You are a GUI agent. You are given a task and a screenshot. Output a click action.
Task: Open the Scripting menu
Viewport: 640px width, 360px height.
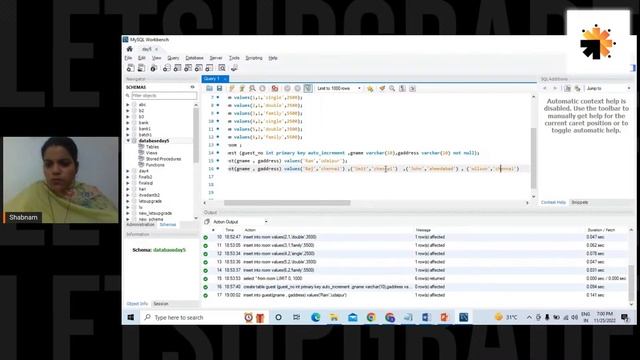(x=254, y=58)
